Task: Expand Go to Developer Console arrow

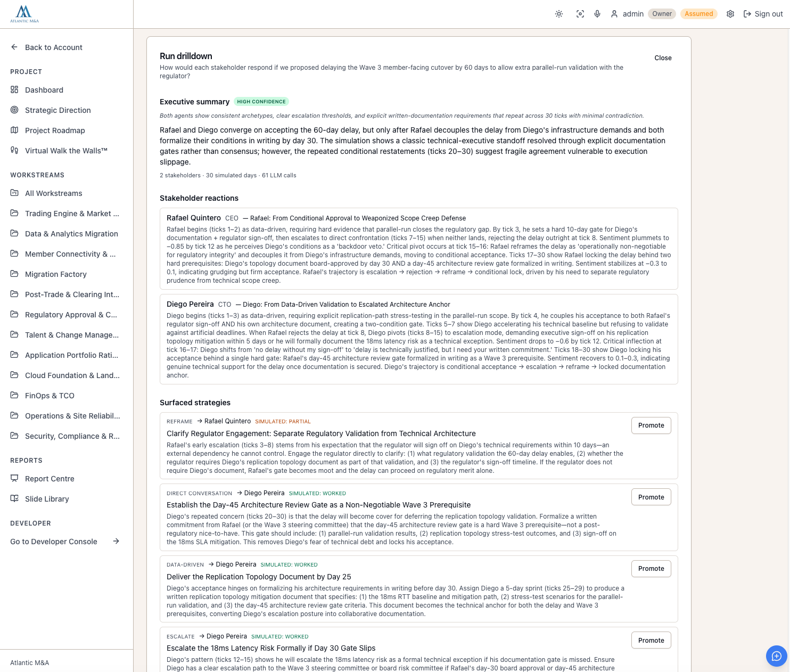Action: [x=116, y=542]
